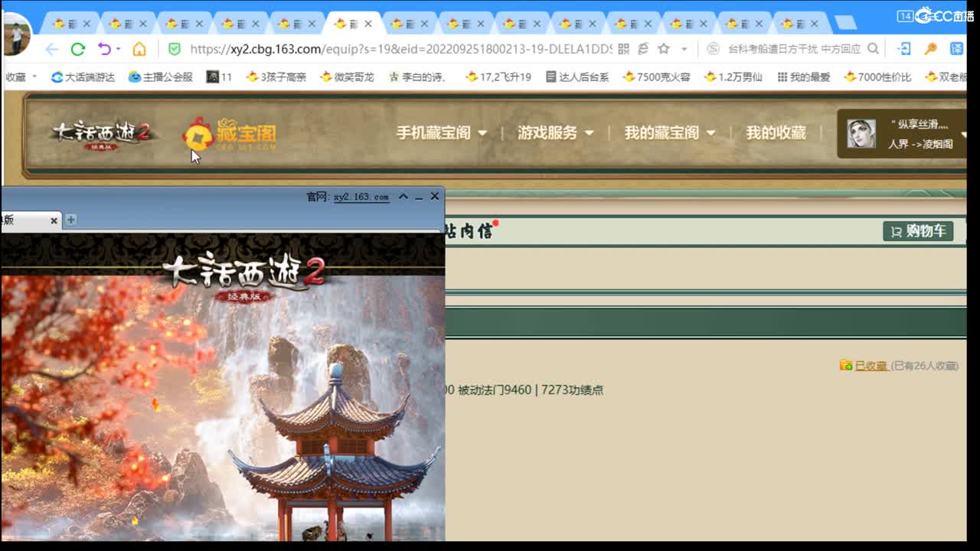Close the active sixth browser tab
Image resolution: width=980 pixels, height=551 pixels.
[367, 24]
